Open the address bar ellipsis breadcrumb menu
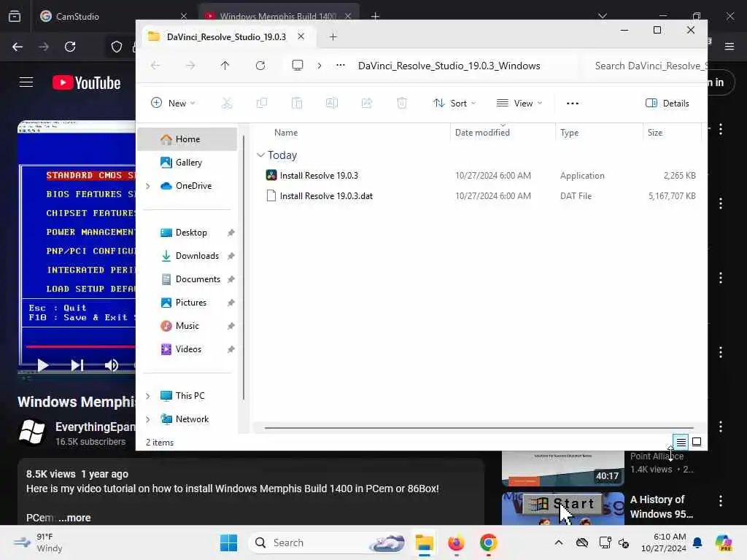The height and width of the screenshot is (560, 747). pyautogui.click(x=340, y=65)
